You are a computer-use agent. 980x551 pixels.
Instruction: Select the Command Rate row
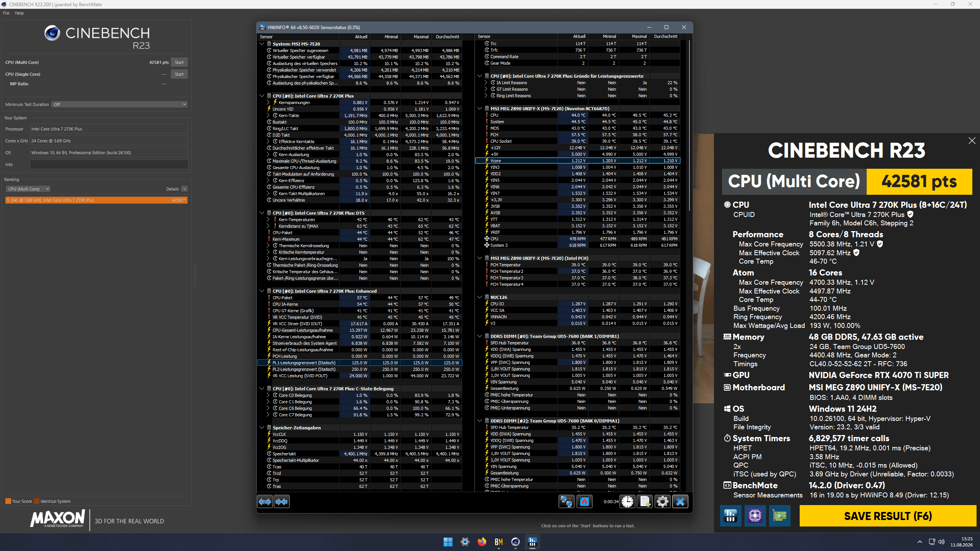pyautogui.click(x=578, y=57)
